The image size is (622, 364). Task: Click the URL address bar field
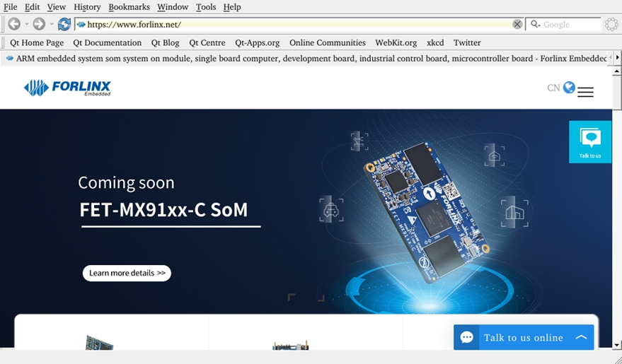tap(297, 24)
